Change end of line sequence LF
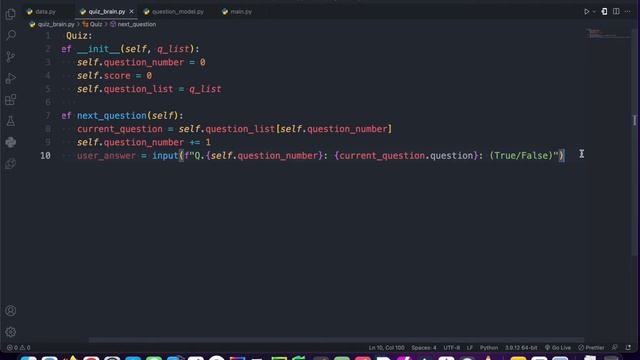 470,348
